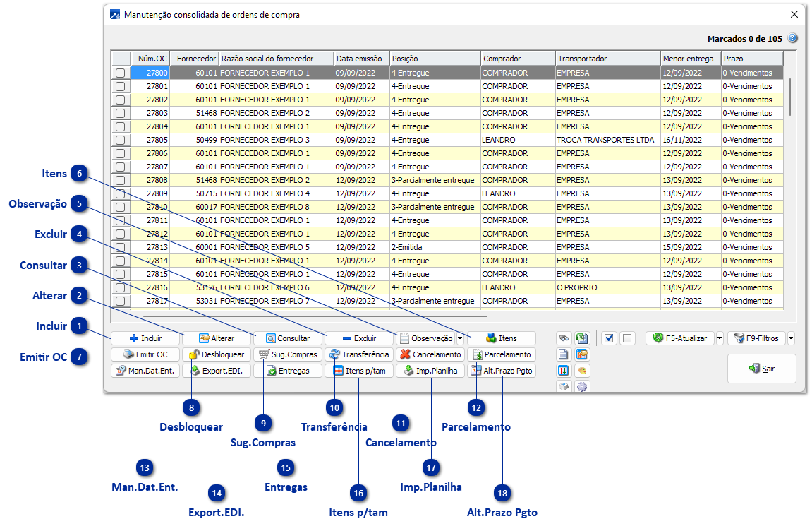
Task: Expand the Observação dropdown arrow
Action: [x=460, y=338]
